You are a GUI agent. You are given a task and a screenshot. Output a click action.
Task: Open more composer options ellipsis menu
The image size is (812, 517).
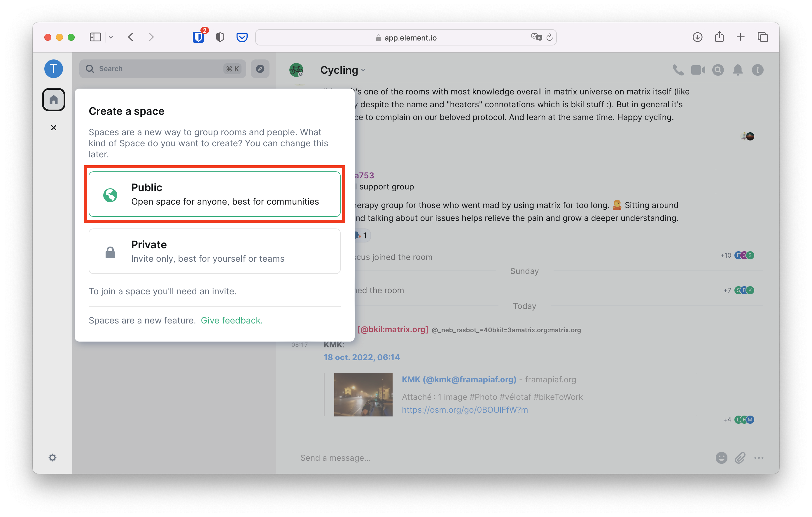[x=759, y=458]
